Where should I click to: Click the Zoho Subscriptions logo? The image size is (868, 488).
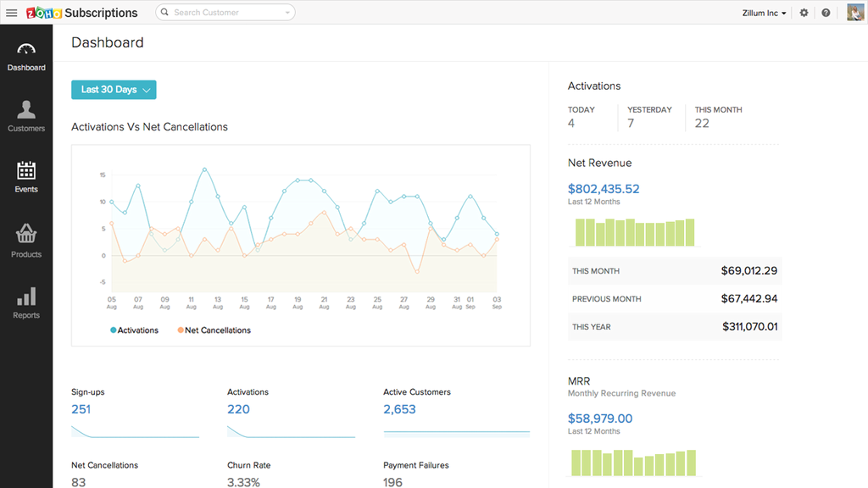[x=81, y=13]
